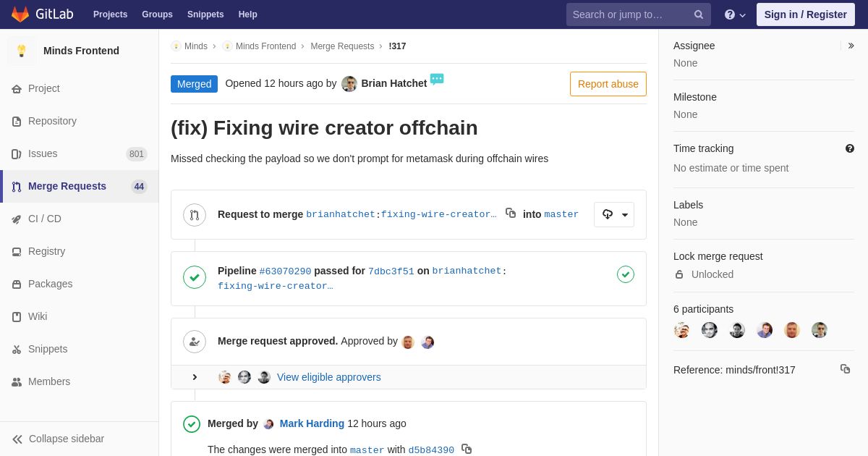Click the search magnifier icon
This screenshot has width=868, height=456.
(x=699, y=14)
